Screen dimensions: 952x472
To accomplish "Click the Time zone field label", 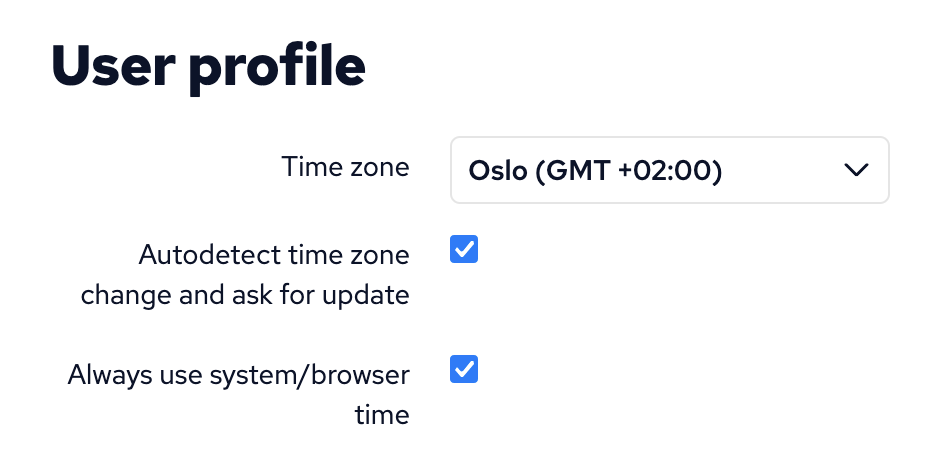I will coord(345,167).
